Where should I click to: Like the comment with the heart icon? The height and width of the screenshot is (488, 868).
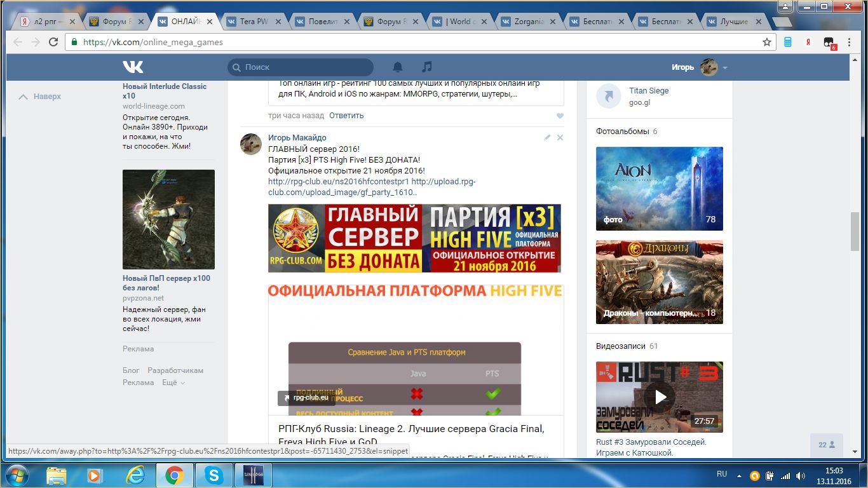(x=560, y=116)
